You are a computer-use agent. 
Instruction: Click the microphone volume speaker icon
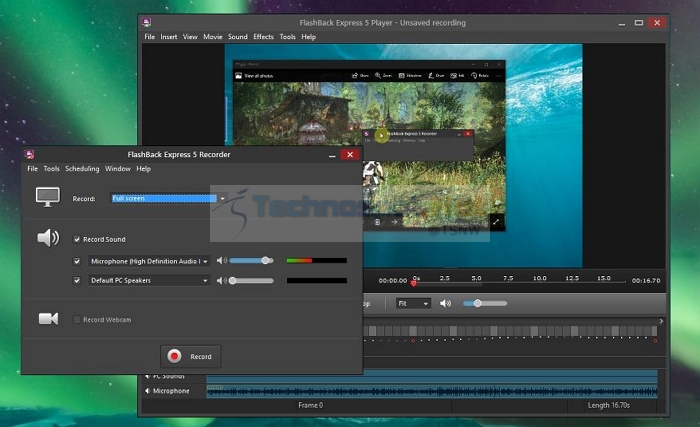(221, 260)
